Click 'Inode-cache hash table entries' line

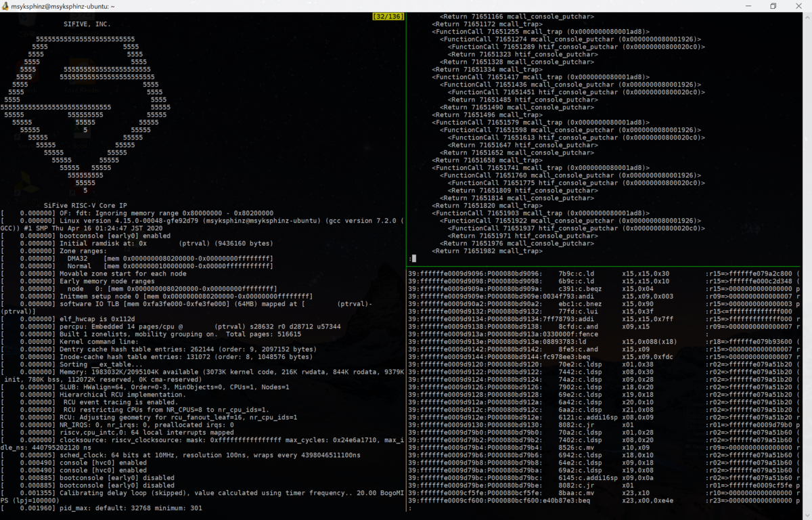pyautogui.click(x=157, y=357)
